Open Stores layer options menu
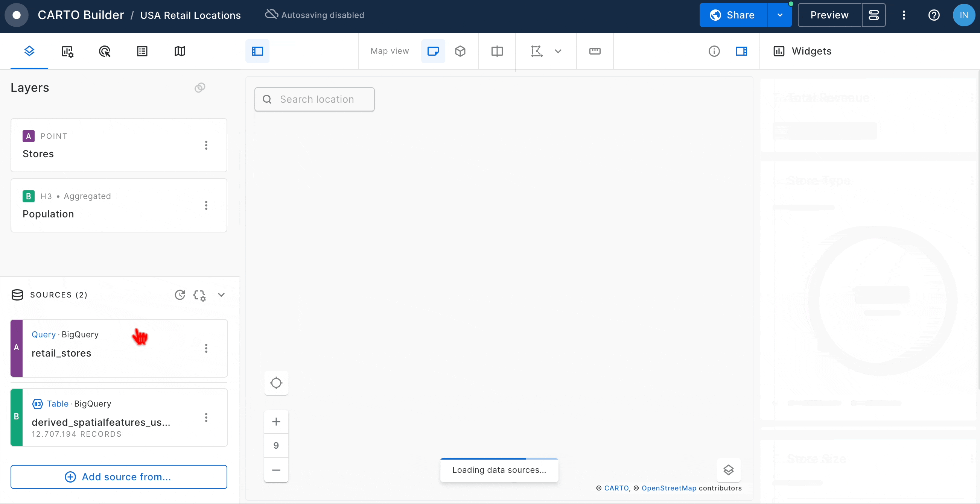This screenshot has height=504, width=980. click(x=206, y=145)
